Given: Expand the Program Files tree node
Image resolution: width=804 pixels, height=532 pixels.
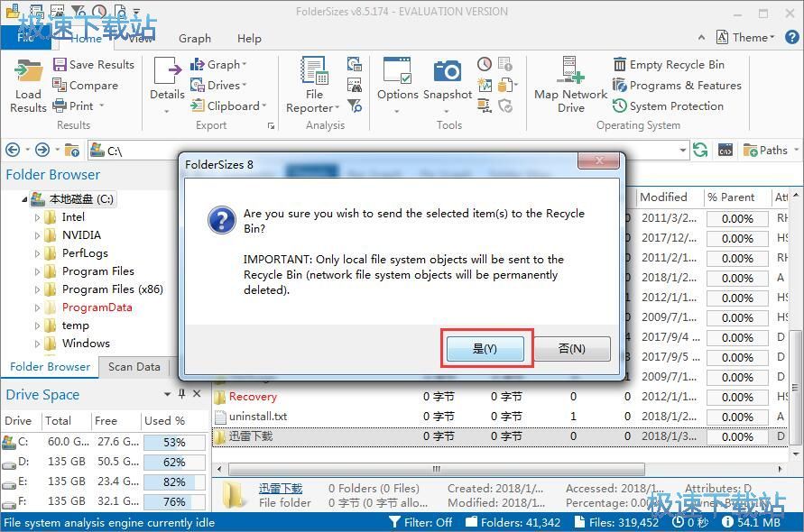Looking at the screenshot, I should pyautogui.click(x=38, y=271).
